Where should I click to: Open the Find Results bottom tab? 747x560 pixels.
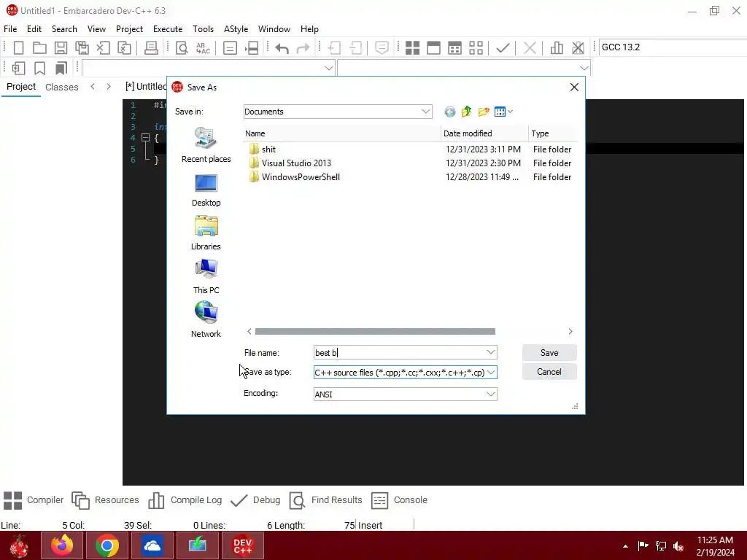point(326,500)
